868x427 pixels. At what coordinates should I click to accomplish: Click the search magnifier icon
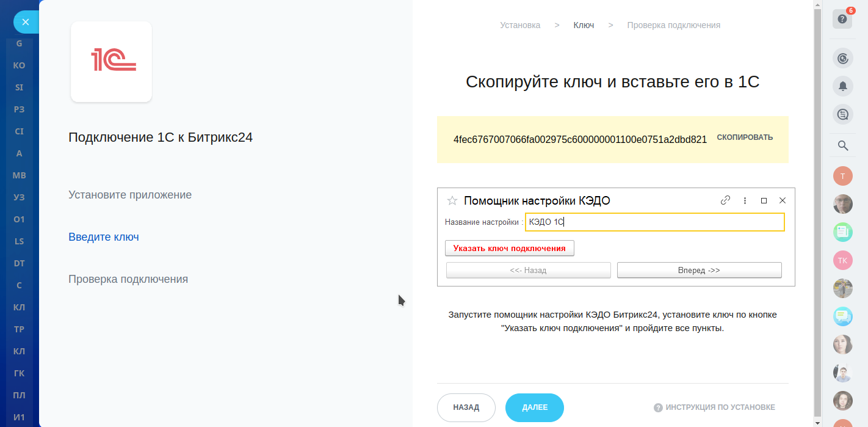tap(843, 145)
